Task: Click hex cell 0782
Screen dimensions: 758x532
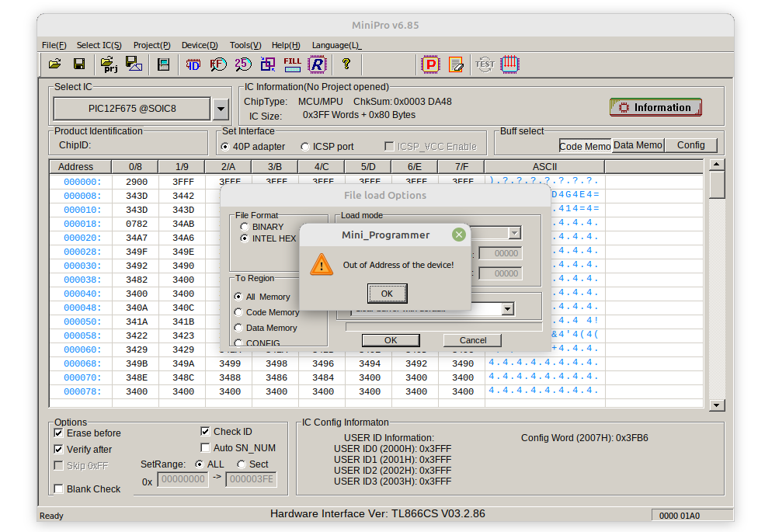Action: pos(137,224)
